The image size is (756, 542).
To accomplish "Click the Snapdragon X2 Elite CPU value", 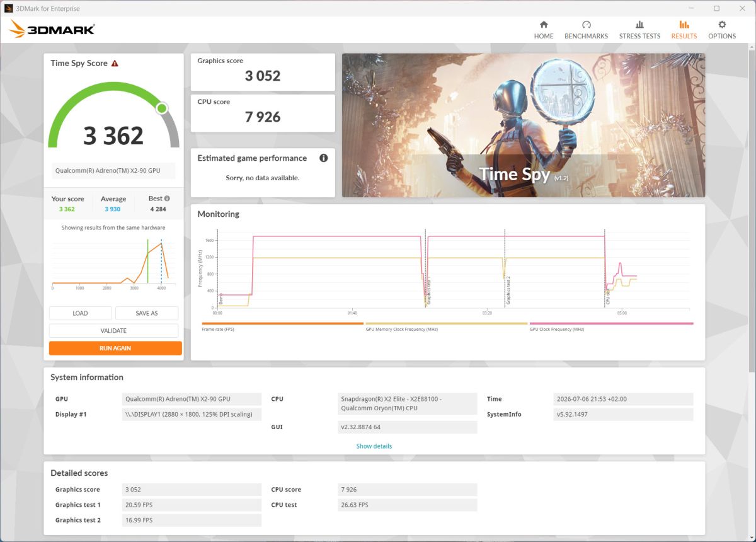I will click(x=408, y=403).
